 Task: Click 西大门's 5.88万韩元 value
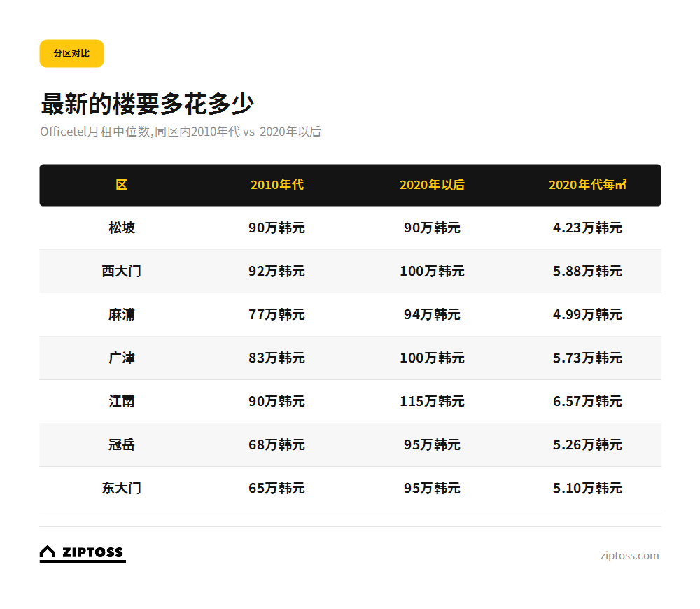click(587, 271)
